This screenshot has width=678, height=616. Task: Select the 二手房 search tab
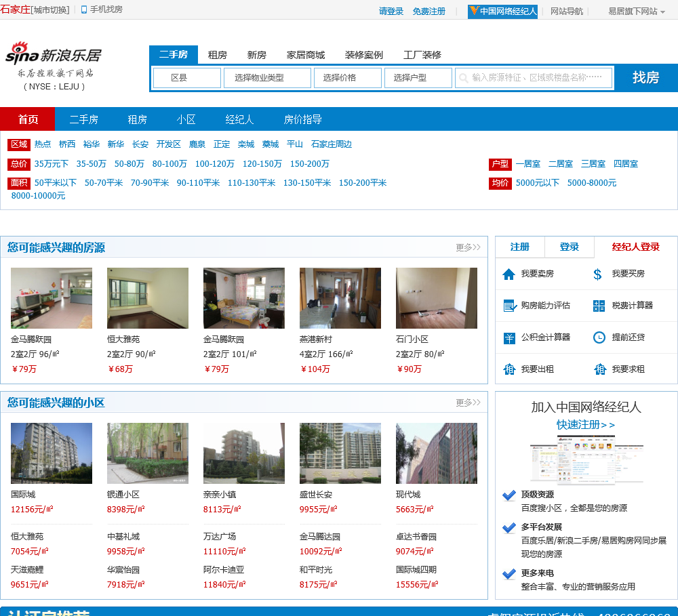(174, 54)
